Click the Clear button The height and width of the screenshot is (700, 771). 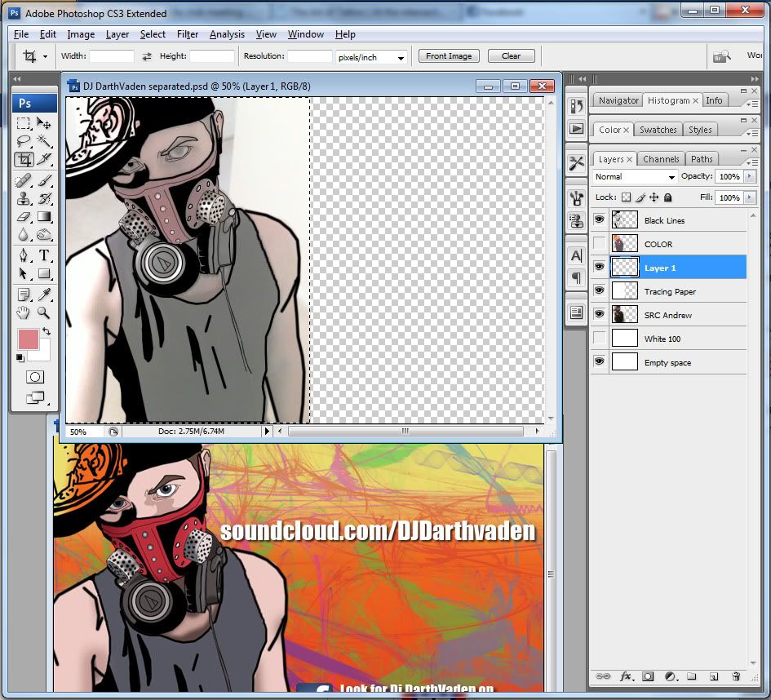pos(511,56)
